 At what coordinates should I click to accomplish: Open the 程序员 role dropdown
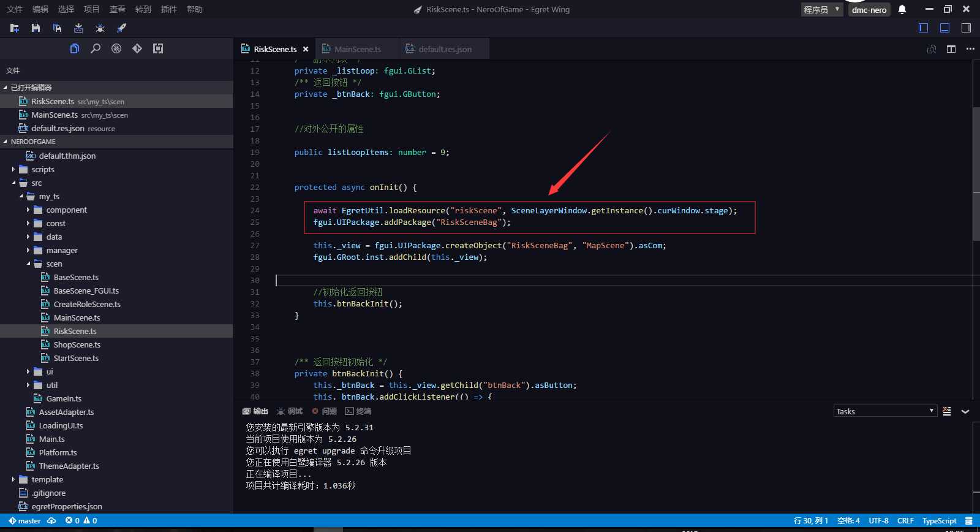point(822,9)
